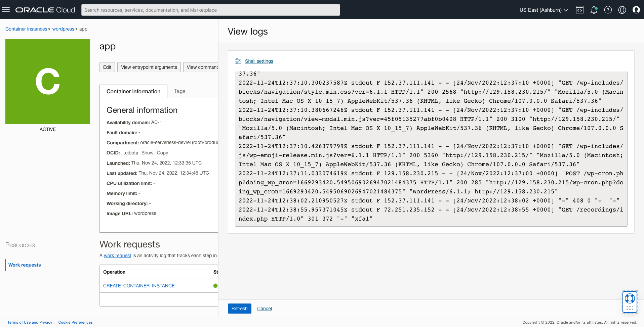The image size is (644, 327).
Task: Click View entrypoint arguments
Action: (x=149, y=67)
